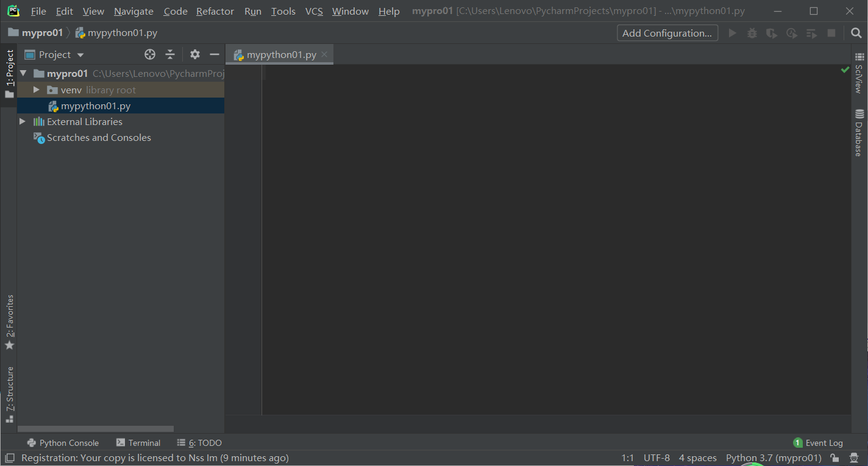Open the Event Log
The width and height of the screenshot is (868, 466).
pyautogui.click(x=818, y=443)
